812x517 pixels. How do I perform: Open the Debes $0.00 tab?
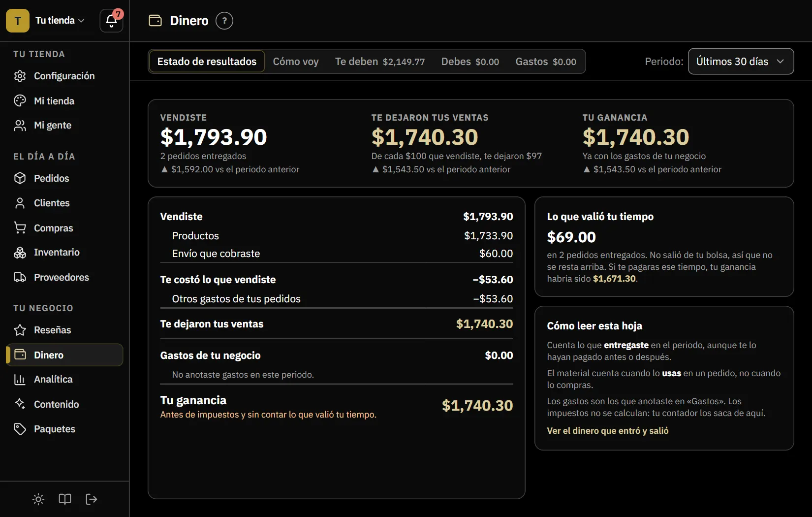[x=470, y=62]
